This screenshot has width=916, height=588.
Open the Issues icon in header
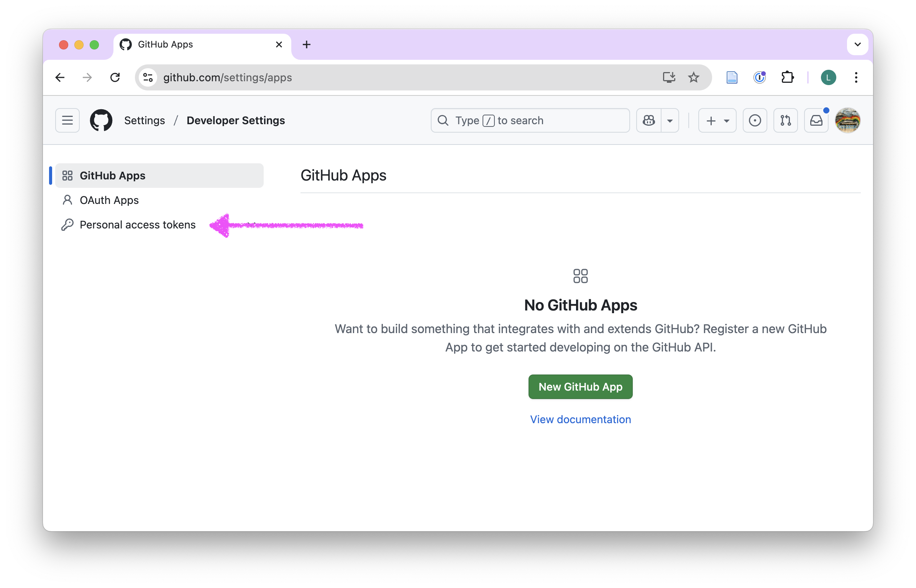(755, 120)
